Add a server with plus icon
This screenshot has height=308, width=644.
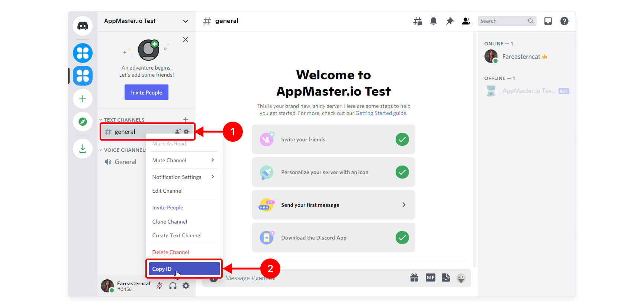point(83,99)
